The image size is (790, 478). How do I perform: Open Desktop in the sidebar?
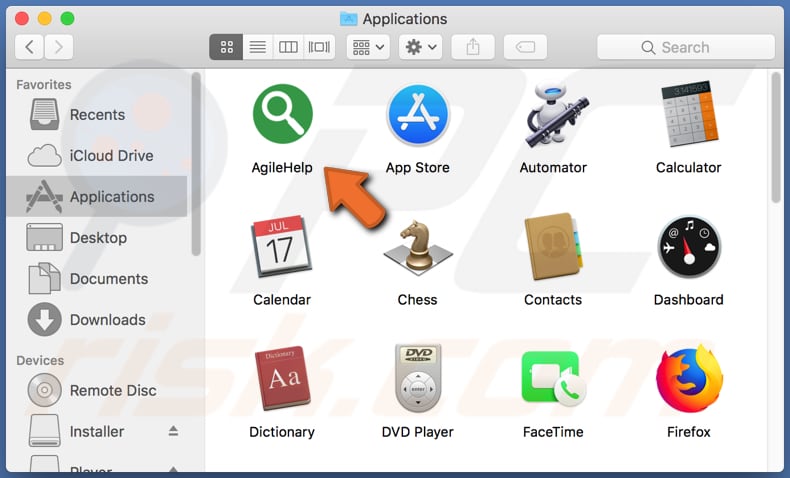point(97,238)
